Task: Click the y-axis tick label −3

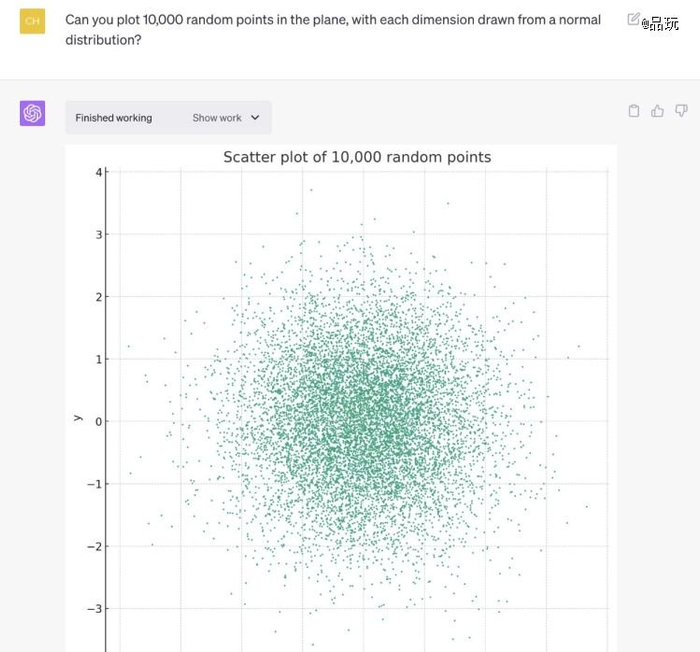Action: [x=95, y=608]
